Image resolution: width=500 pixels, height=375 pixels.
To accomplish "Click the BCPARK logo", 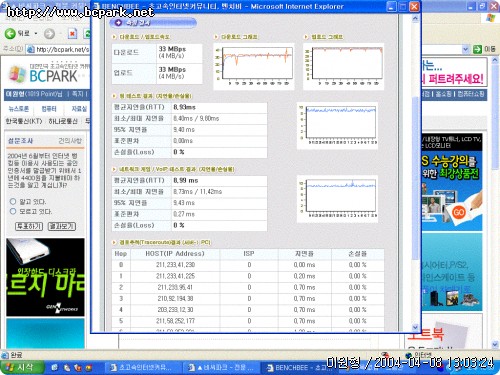I will (44, 74).
